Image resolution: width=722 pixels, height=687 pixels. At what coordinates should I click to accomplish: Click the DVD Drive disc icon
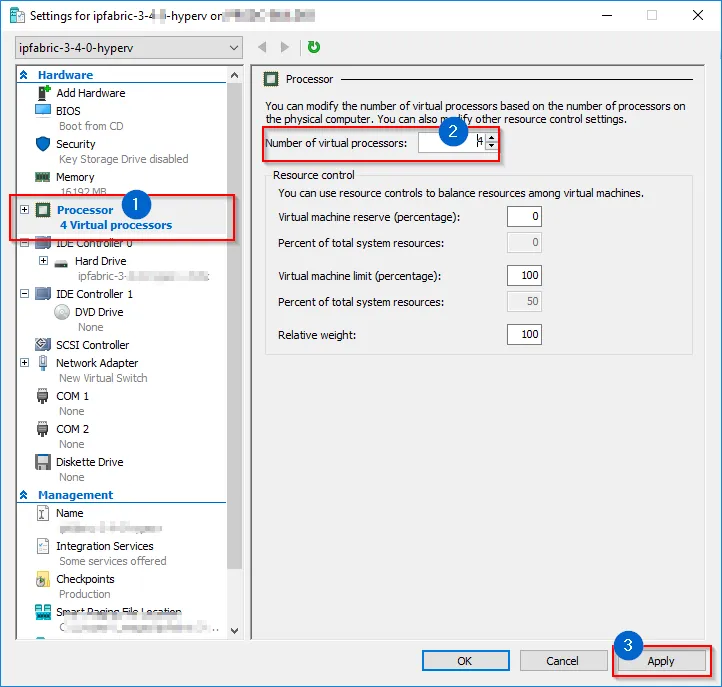click(61, 312)
